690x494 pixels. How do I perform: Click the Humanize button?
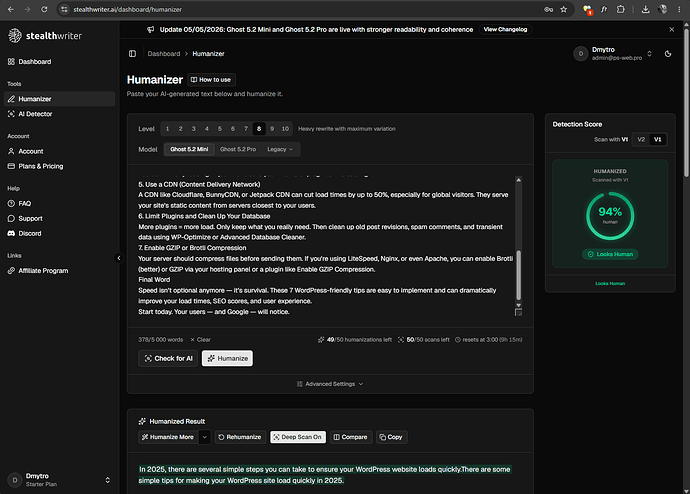pos(228,359)
